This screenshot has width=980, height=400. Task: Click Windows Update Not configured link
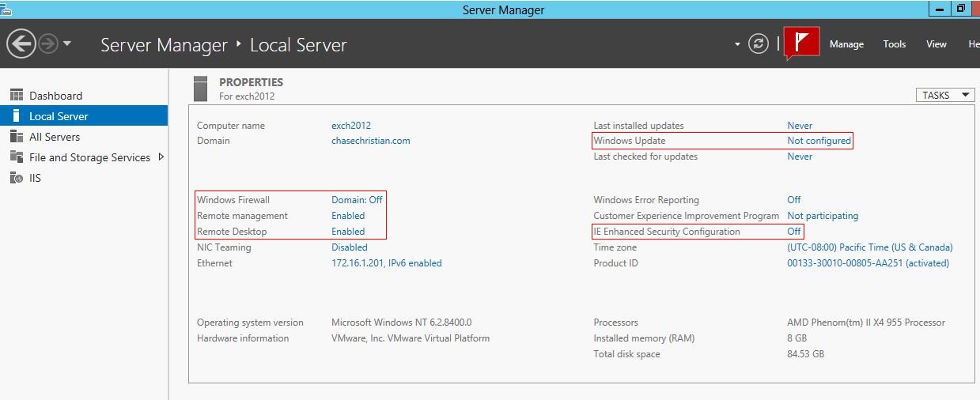coord(819,141)
